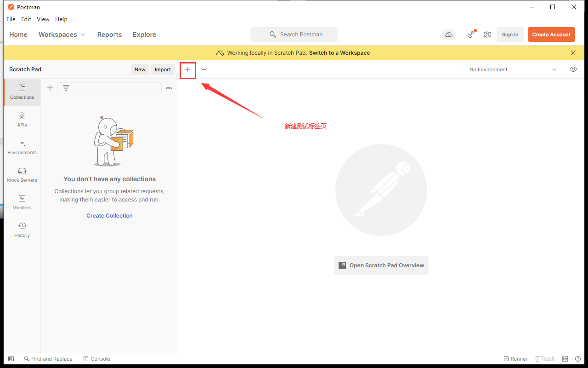Open the Edit menu
This screenshot has height=368, width=588.
(26, 19)
